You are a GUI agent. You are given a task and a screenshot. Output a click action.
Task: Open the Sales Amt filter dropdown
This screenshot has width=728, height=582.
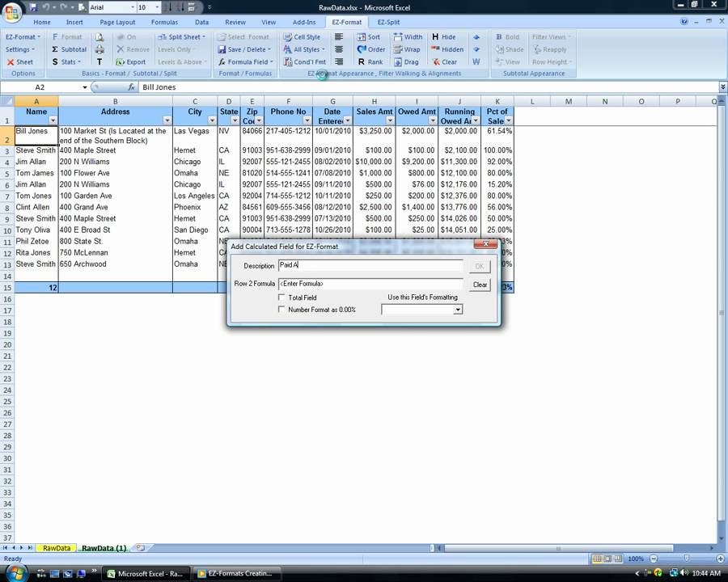coord(390,120)
